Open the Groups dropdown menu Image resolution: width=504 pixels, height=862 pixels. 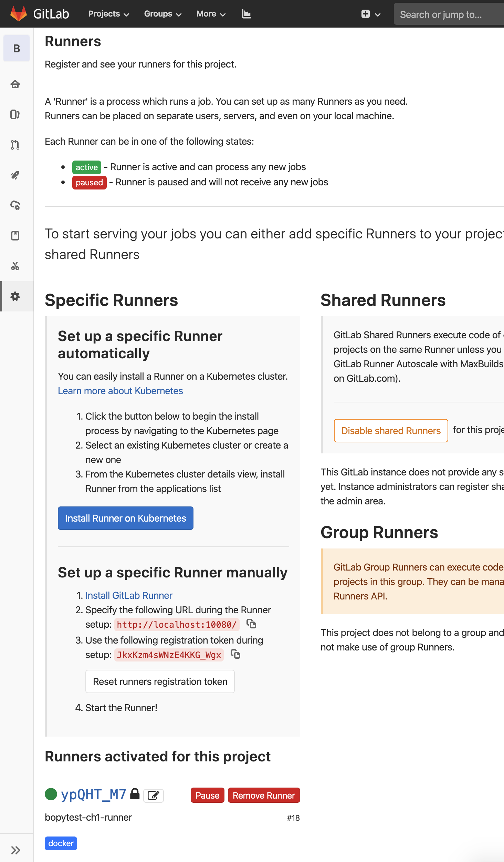(163, 14)
